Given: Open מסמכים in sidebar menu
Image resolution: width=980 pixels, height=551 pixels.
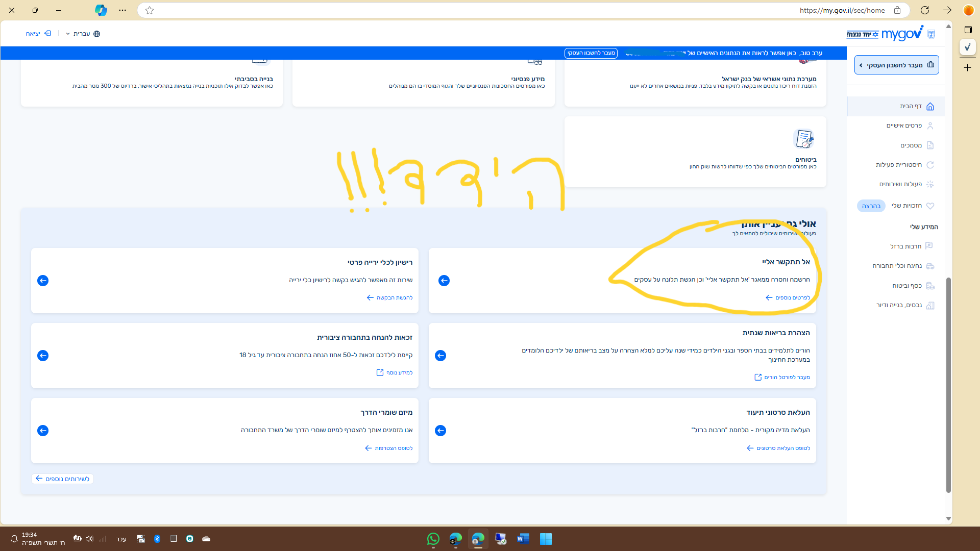Looking at the screenshot, I should click(911, 145).
